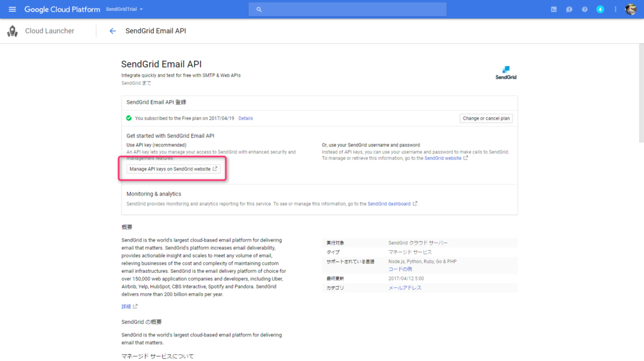Open the help question mark icon

tap(584, 9)
